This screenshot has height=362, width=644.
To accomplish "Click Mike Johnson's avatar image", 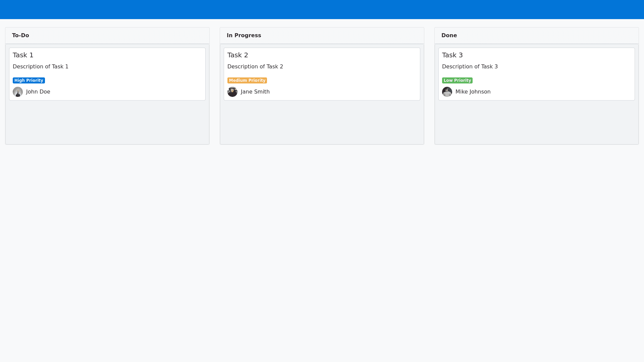I will 447,92.
